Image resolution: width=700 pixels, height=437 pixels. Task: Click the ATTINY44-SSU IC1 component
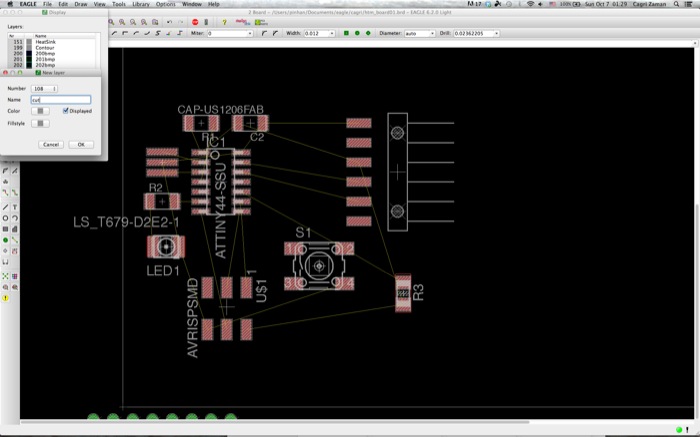click(221, 182)
